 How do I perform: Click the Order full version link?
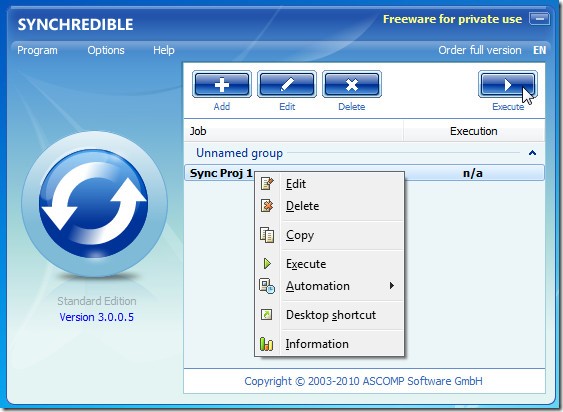pyautogui.click(x=480, y=50)
